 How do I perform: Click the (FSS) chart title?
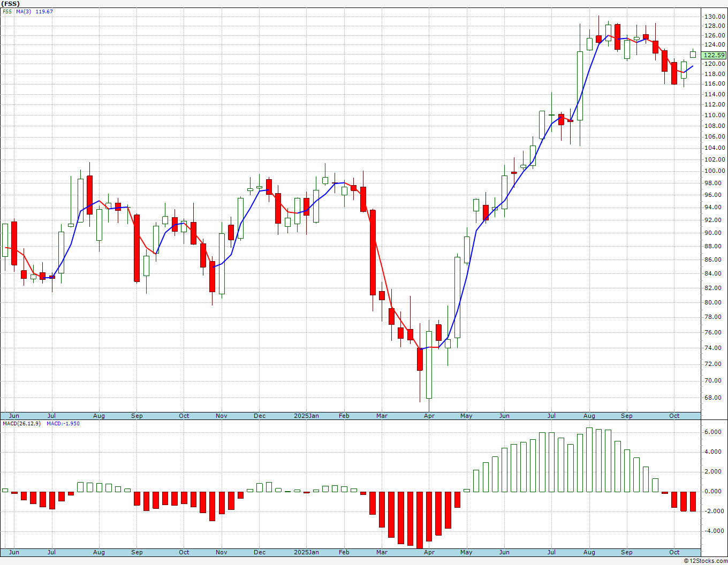click(11, 4)
